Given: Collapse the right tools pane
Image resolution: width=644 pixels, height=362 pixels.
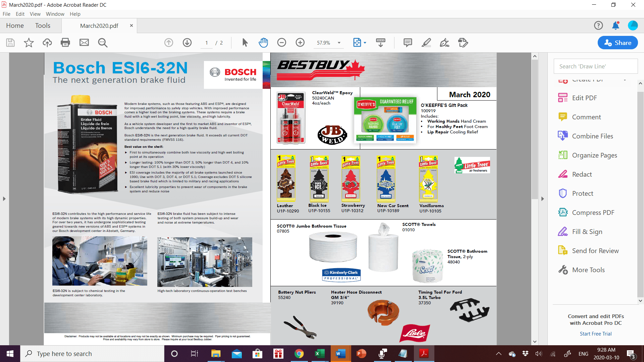Looking at the screenshot, I should pyautogui.click(x=542, y=199).
